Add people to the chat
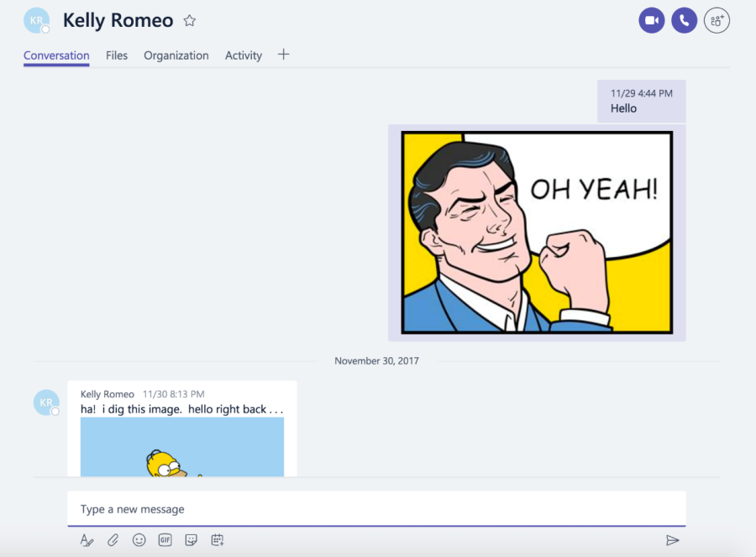This screenshot has width=756, height=557. [717, 21]
